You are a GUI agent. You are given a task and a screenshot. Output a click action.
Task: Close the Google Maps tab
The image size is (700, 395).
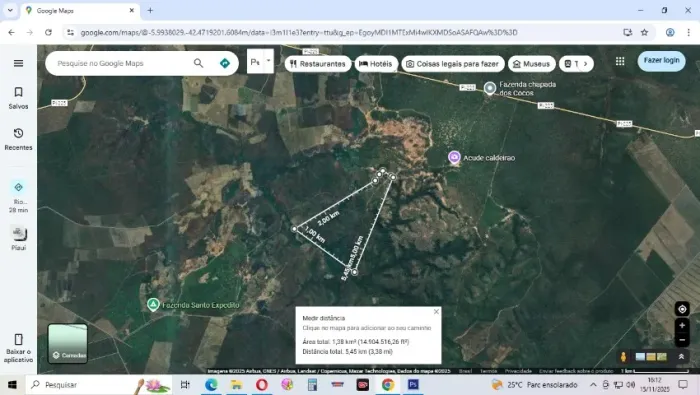coord(132,10)
